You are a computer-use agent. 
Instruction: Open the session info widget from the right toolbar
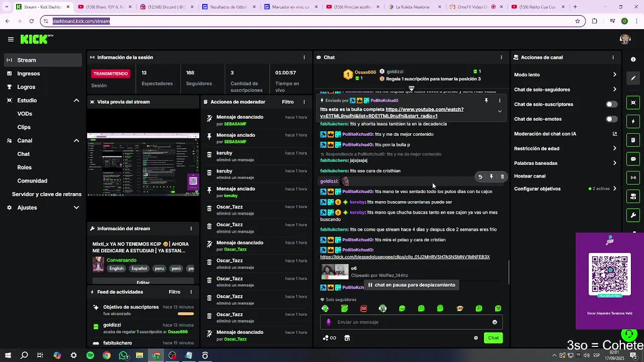(x=633, y=59)
